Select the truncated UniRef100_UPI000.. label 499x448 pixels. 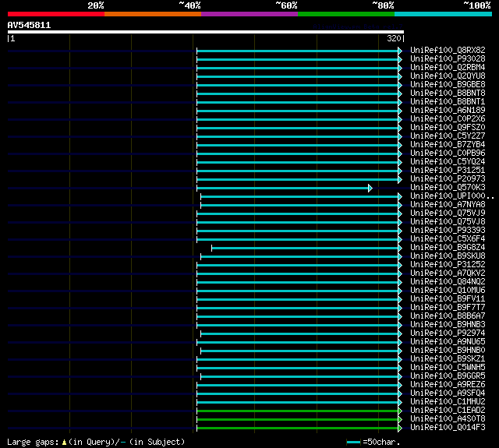[x=452, y=196]
